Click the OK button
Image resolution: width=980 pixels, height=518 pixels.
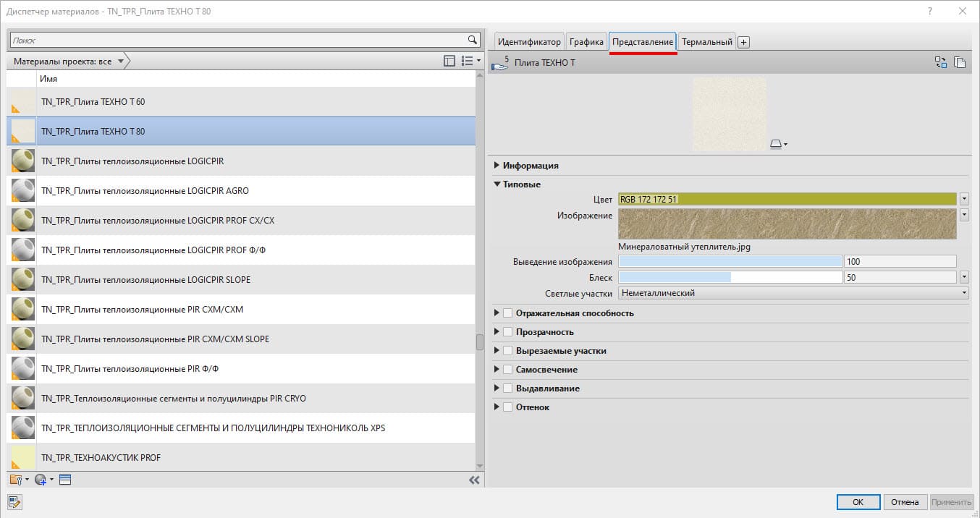tap(858, 502)
